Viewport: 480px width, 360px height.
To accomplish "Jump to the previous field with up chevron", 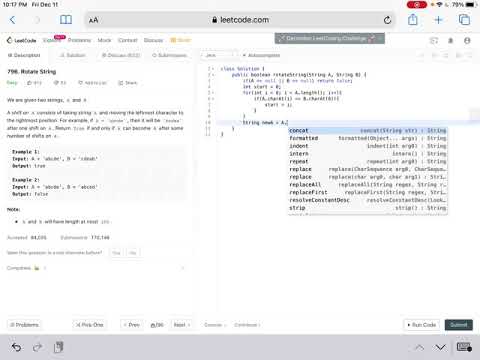I will pos(420,348).
